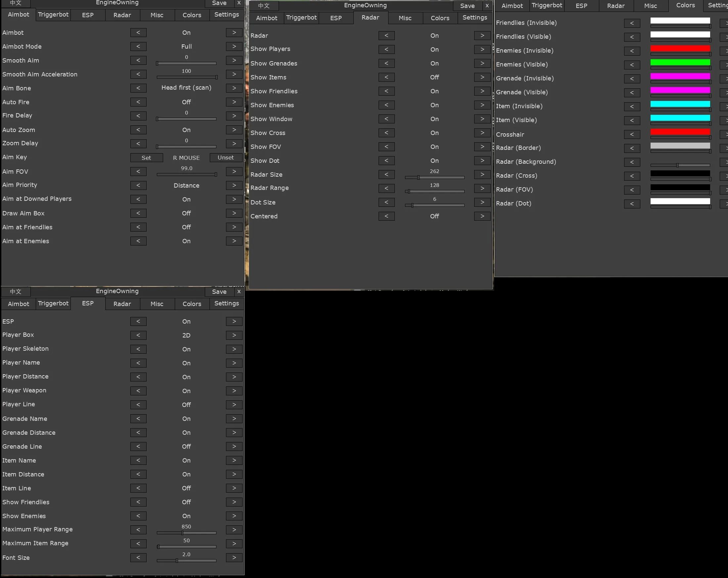The image size is (728, 578).
Task: Open Triggerbot tab in the Colors window
Action: [547, 5]
